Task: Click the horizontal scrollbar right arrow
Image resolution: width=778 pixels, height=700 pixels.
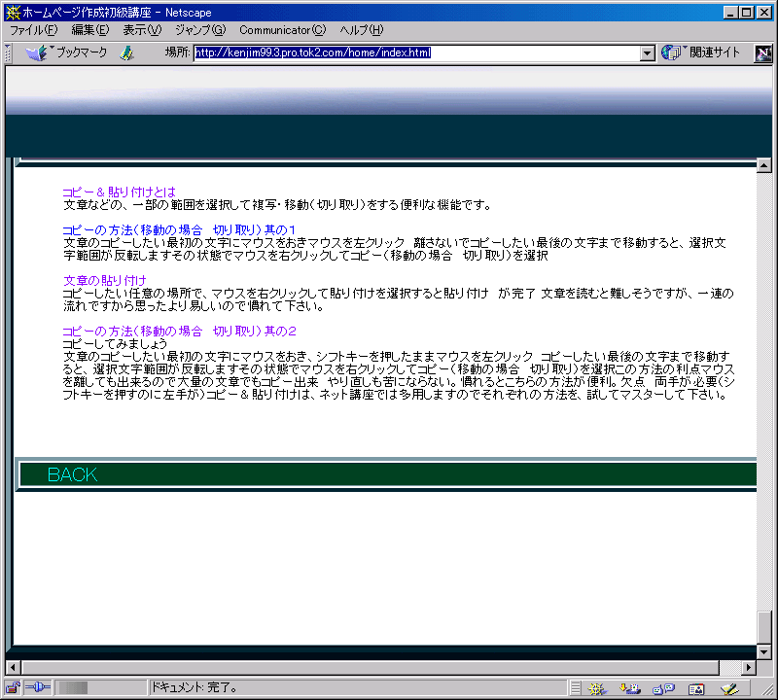Action: pos(749,668)
